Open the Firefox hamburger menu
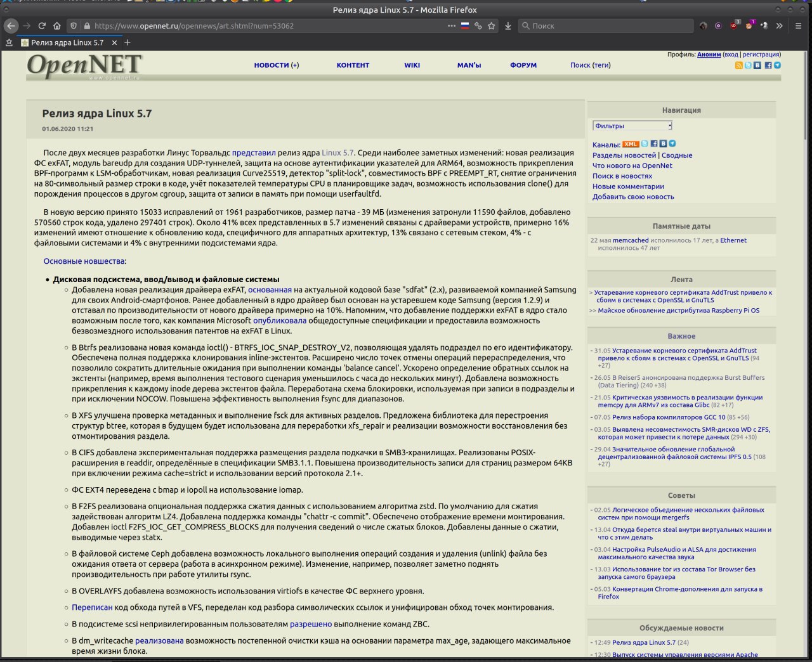Image resolution: width=812 pixels, height=662 pixels. (799, 26)
